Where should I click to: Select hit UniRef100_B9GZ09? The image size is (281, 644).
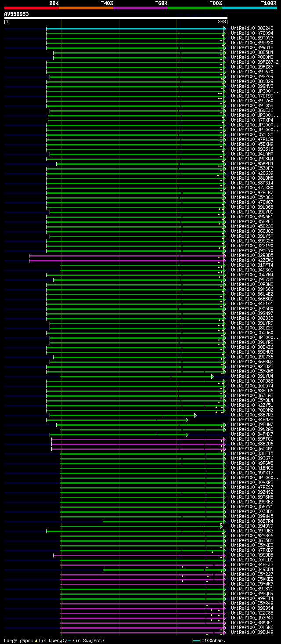252,77
